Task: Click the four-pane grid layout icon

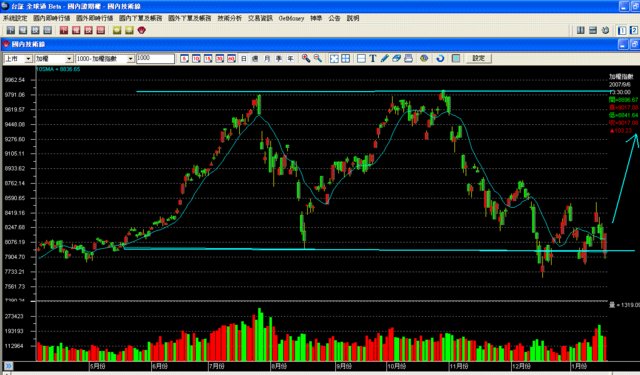Action: [346, 58]
